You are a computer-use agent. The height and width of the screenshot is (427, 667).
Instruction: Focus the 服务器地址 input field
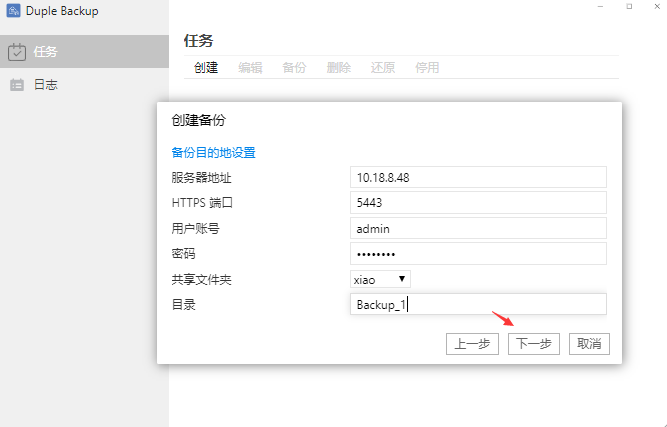point(478,177)
